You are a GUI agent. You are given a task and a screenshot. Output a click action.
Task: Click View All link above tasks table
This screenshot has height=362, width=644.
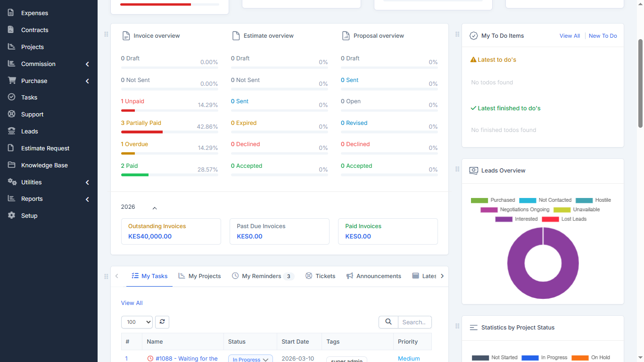[x=132, y=303]
